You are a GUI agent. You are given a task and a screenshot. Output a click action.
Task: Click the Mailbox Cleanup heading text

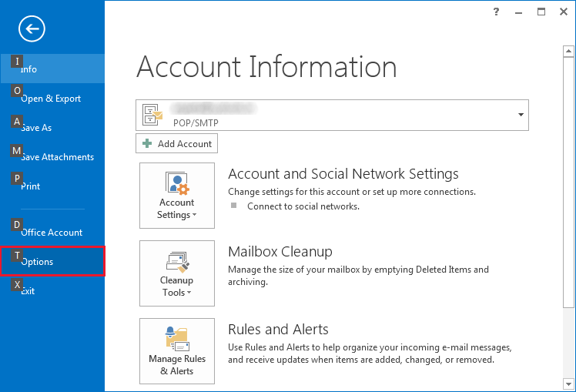(x=280, y=252)
